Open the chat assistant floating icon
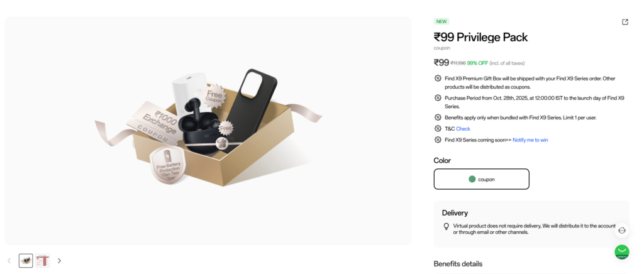Screen dimensions: 644x274 click(x=621, y=231)
